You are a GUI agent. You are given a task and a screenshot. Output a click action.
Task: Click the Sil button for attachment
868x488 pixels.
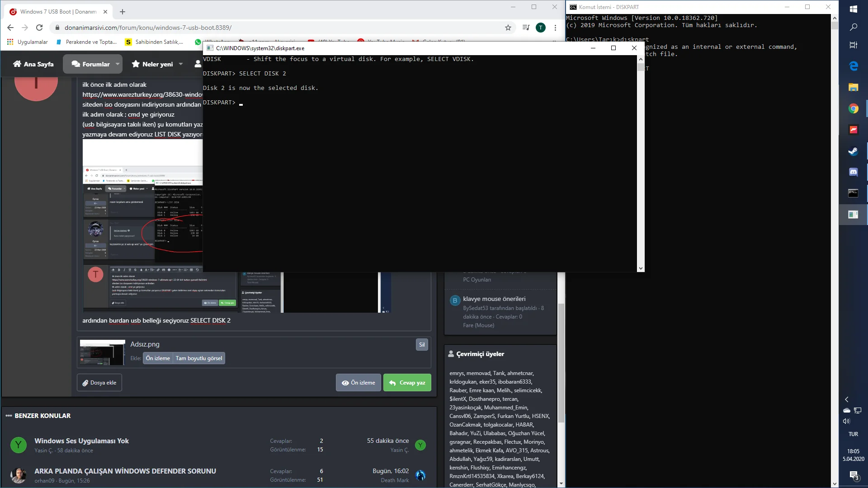[421, 345]
